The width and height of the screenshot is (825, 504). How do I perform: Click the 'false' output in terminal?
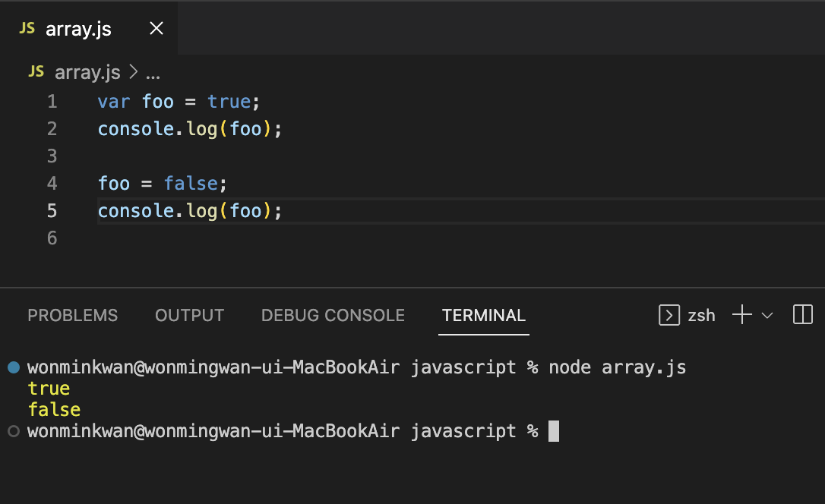point(54,410)
